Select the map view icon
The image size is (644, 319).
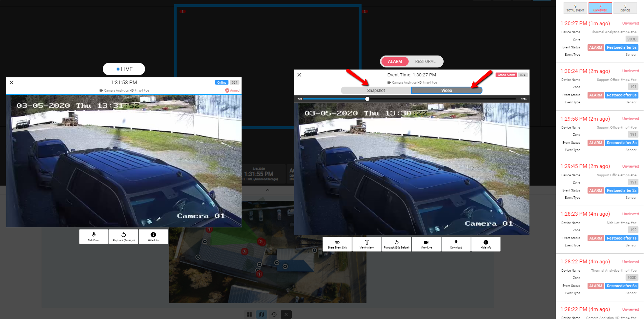[262, 315]
